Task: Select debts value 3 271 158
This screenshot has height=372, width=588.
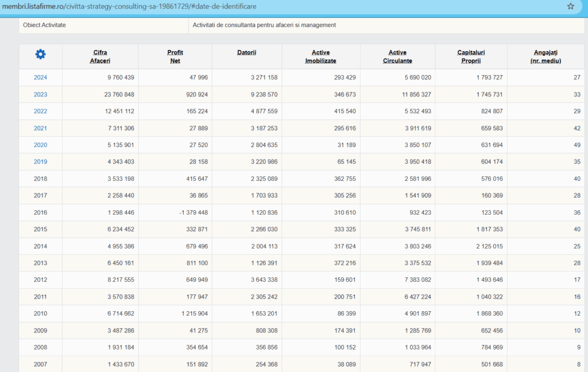Action: (x=264, y=77)
